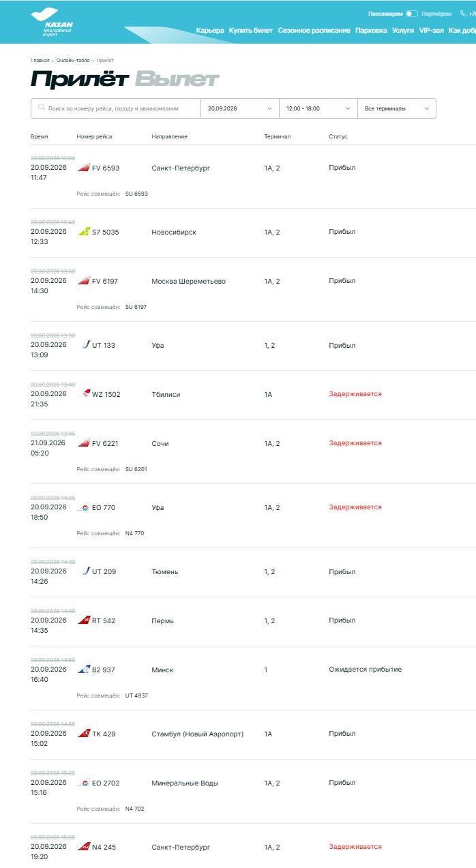This screenshot has height=868, width=476.
Task: Click S7 airline logo for flight 5035
Action: [84, 232]
